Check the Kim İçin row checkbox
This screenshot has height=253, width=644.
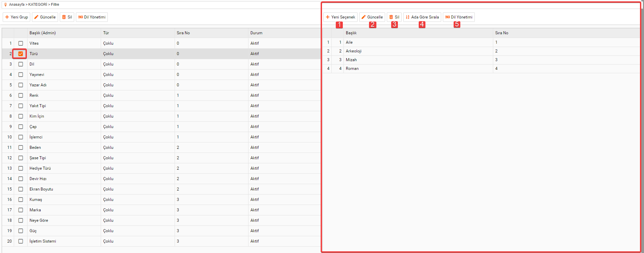(x=21, y=116)
